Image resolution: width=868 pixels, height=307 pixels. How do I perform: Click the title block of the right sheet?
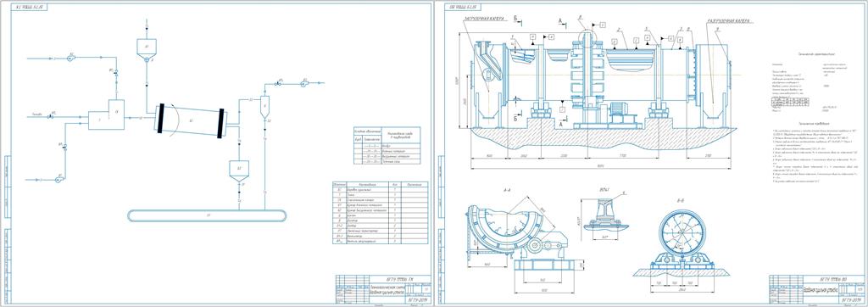tap(816, 288)
